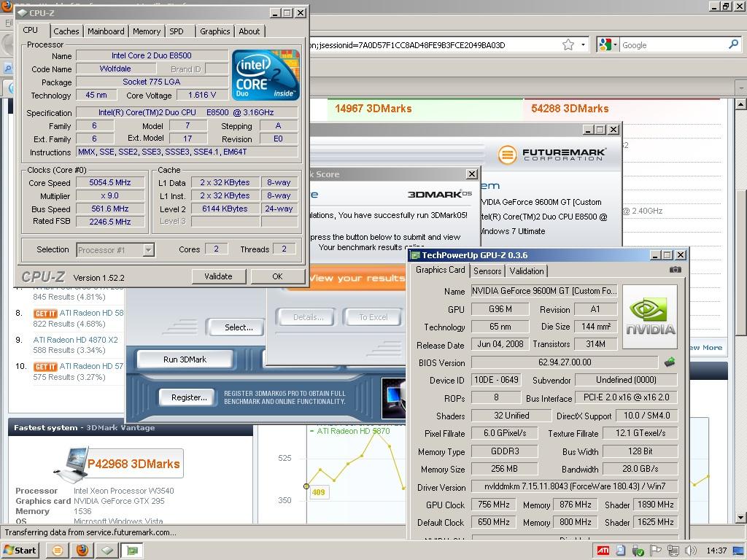
Task: Click the CPU-Z title bar icon
Action: point(23,13)
